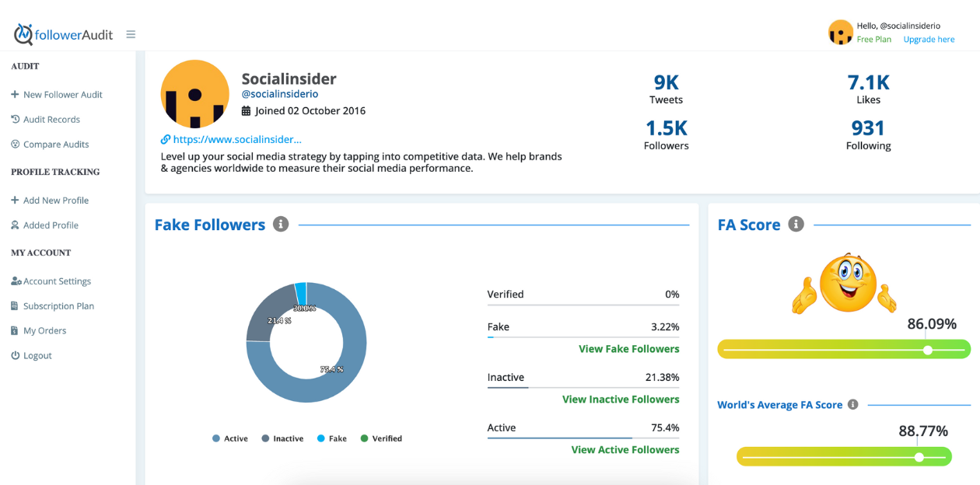Click View Fake Followers
The image size is (980, 485).
(629, 349)
